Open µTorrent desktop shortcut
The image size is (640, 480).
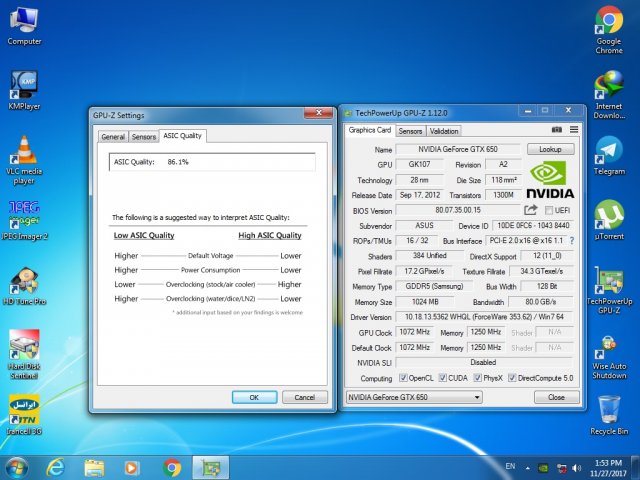(609, 220)
